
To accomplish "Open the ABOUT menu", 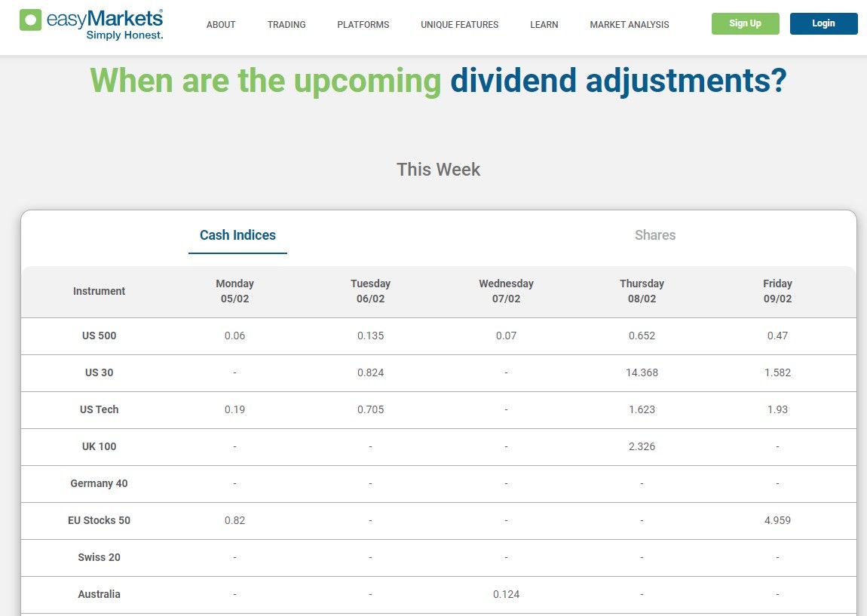I will (x=221, y=25).
